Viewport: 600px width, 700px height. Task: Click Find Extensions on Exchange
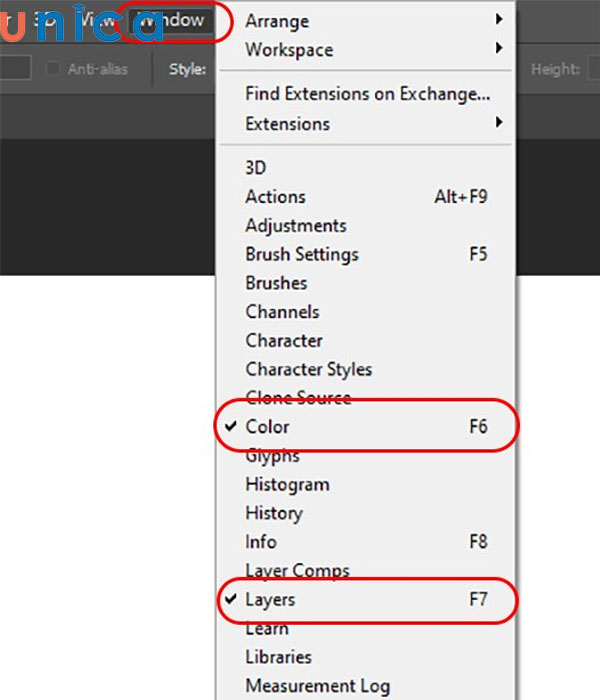click(x=367, y=95)
